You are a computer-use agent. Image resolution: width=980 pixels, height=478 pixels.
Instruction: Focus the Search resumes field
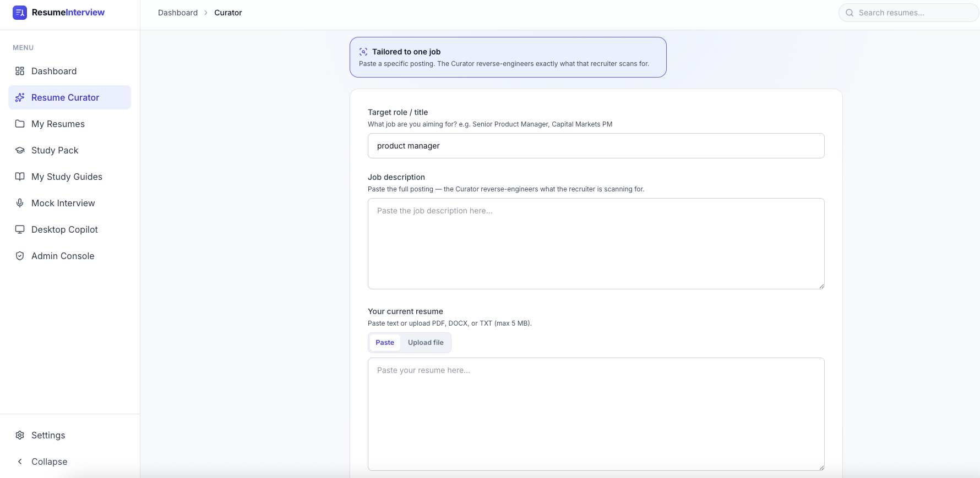pyautogui.click(x=908, y=13)
